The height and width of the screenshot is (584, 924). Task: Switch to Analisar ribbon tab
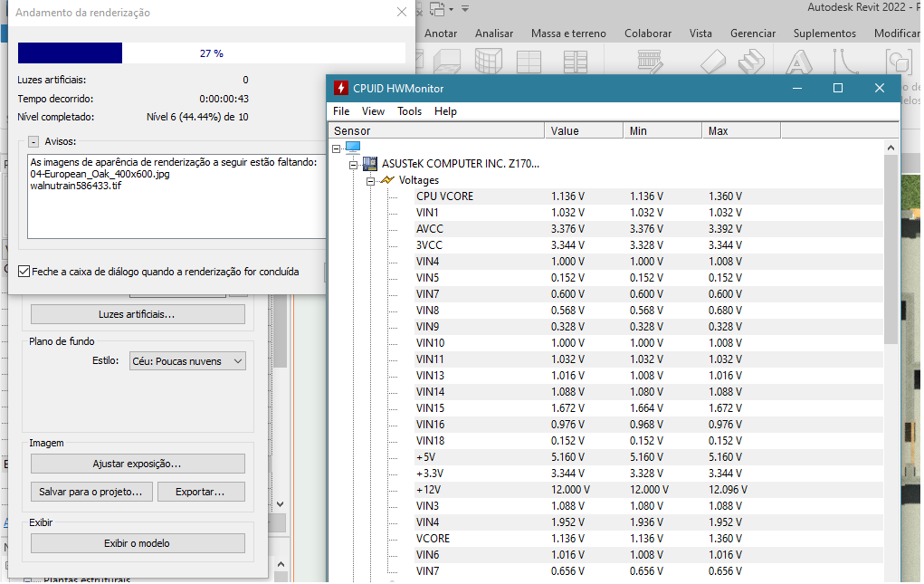click(x=494, y=33)
